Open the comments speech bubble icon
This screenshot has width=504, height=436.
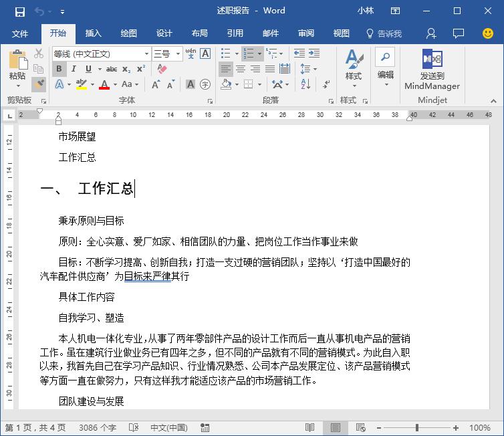pos(458,33)
